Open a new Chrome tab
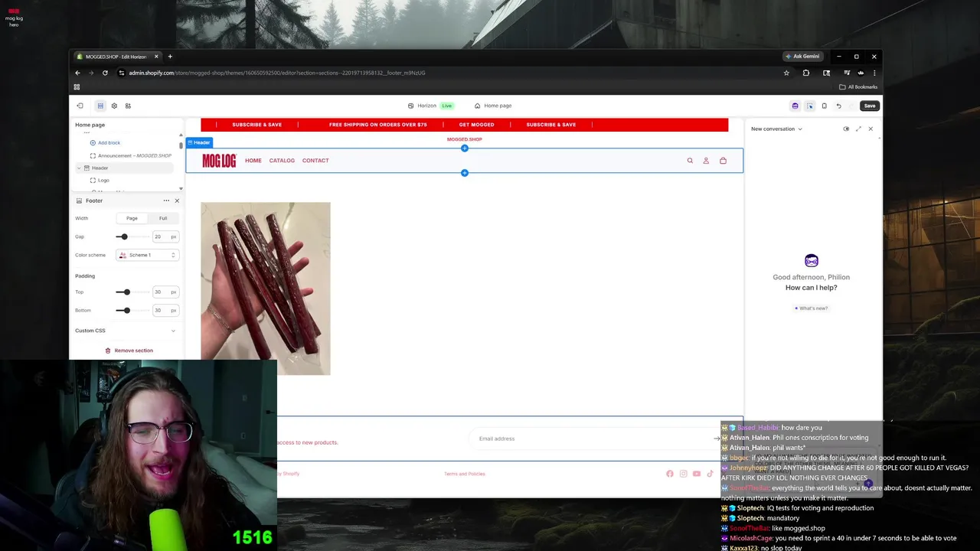 click(170, 56)
